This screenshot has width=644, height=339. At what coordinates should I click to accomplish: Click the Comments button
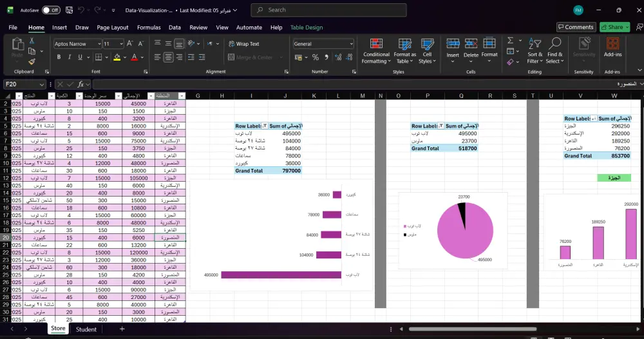click(x=576, y=27)
